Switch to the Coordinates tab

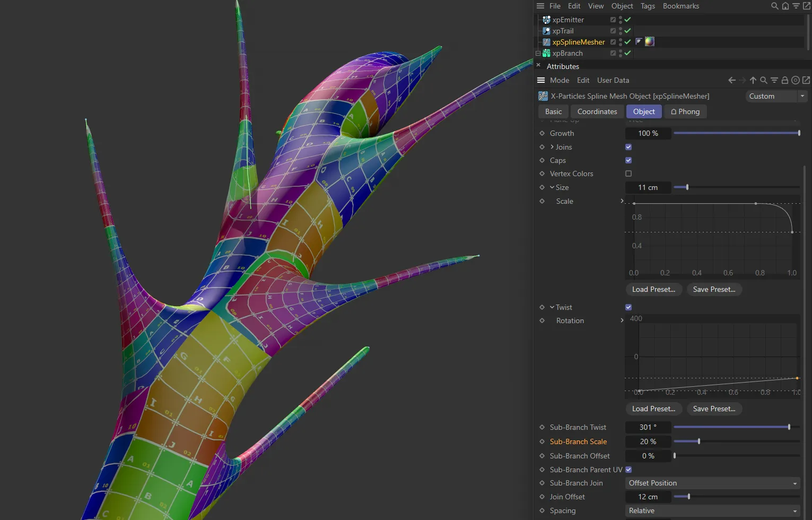(597, 111)
